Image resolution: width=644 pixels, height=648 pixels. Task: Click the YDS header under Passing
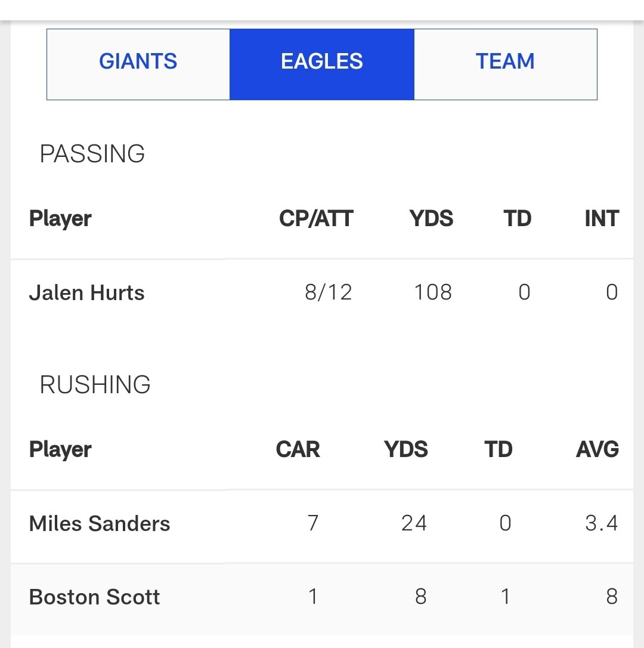(431, 219)
